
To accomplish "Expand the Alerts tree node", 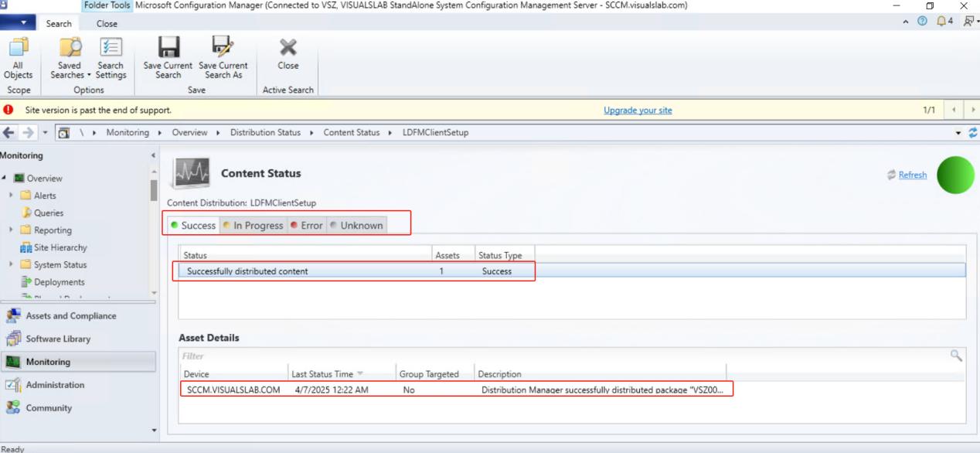I will [x=11, y=196].
